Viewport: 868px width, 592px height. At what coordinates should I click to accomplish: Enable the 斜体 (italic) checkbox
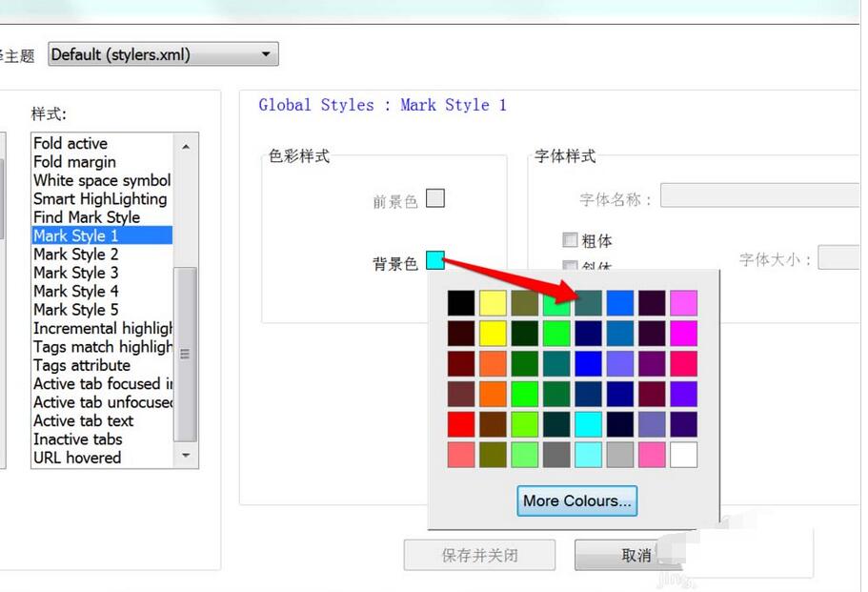click(570, 265)
